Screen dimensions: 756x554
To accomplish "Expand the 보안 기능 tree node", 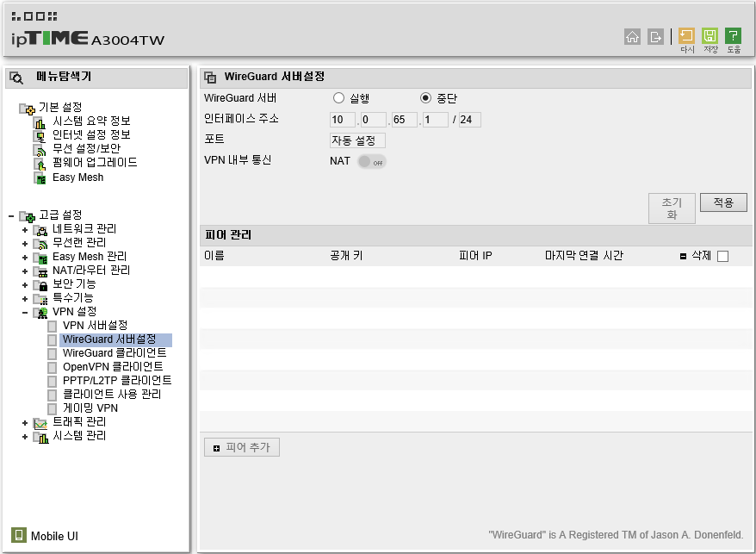I will click(x=25, y=285).
